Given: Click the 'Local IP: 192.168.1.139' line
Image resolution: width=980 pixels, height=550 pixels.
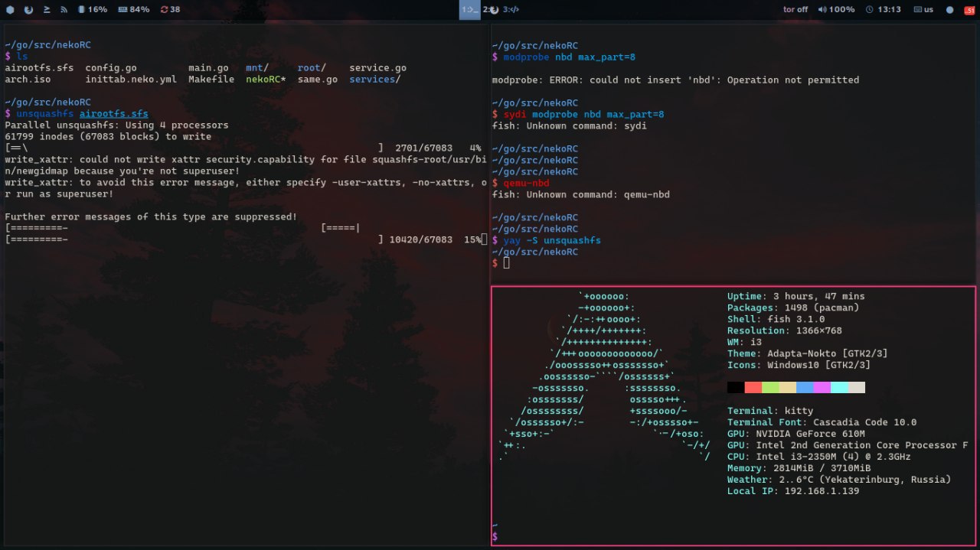Looking at the screenshot, I should [x=793, y=491].
